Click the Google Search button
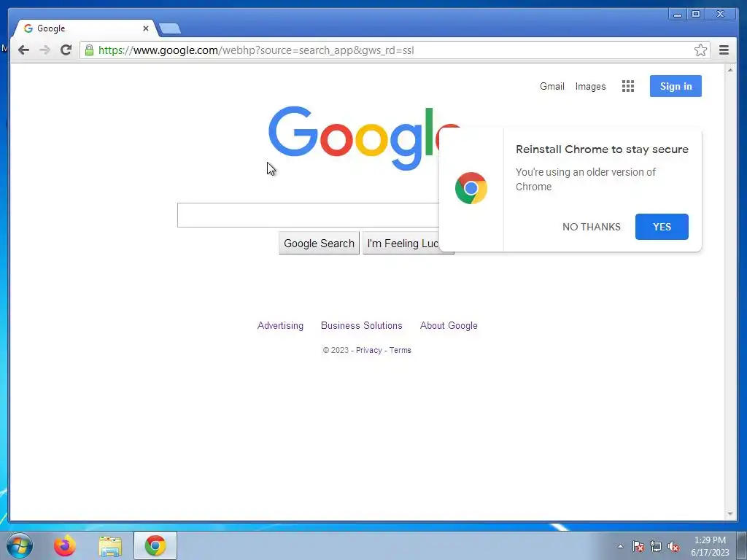This screenshot has width=747, height=560. coord(320,244)
